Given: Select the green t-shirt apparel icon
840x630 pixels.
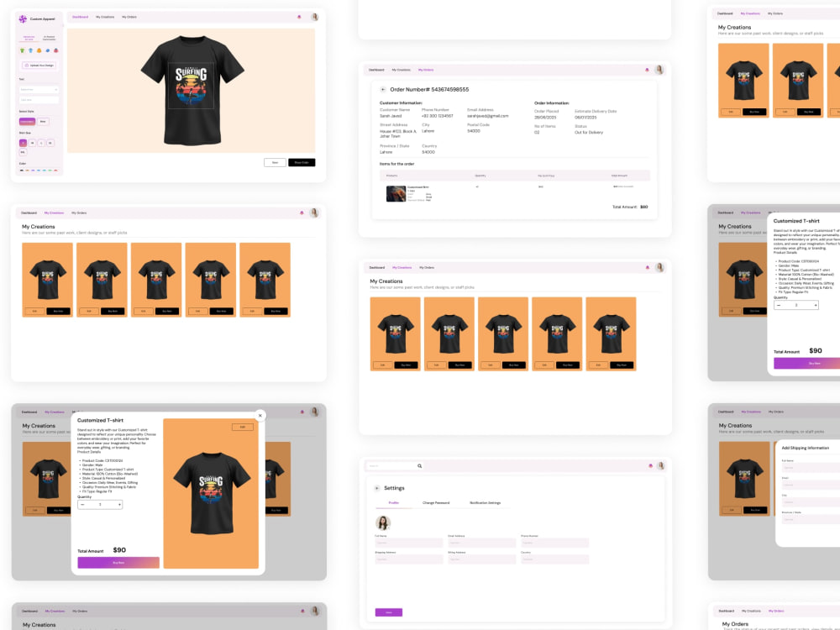Looking at the screenshot, I should pyautogui.click(x=22, y=50).
